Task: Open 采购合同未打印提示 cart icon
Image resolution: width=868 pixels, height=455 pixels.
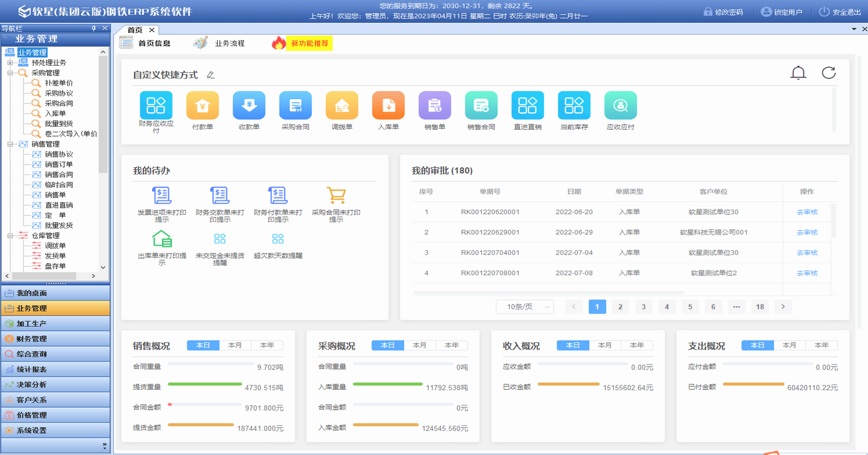Action: (336, 195)
